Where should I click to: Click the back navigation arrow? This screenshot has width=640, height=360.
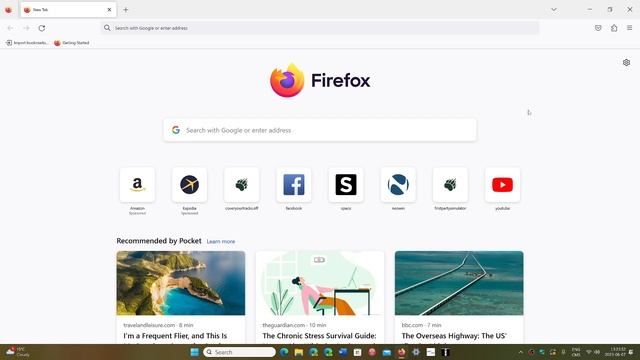pos(10,28)
